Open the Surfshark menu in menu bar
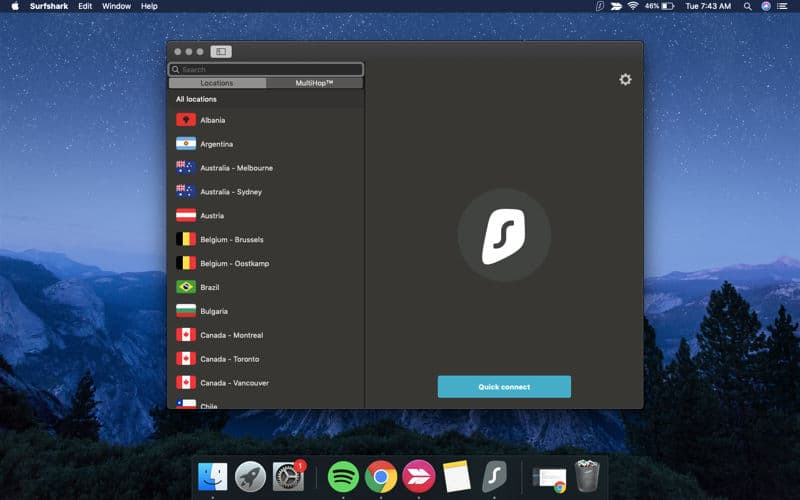 (x=49, y=6)
